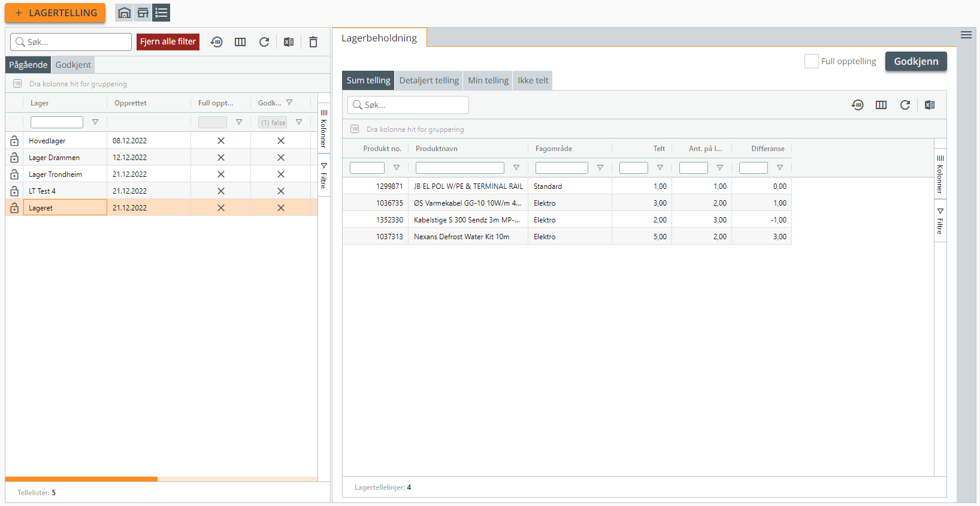Select Sum telling tab
This screenshot has width=980, height=506.
click(x=368, y=80)
